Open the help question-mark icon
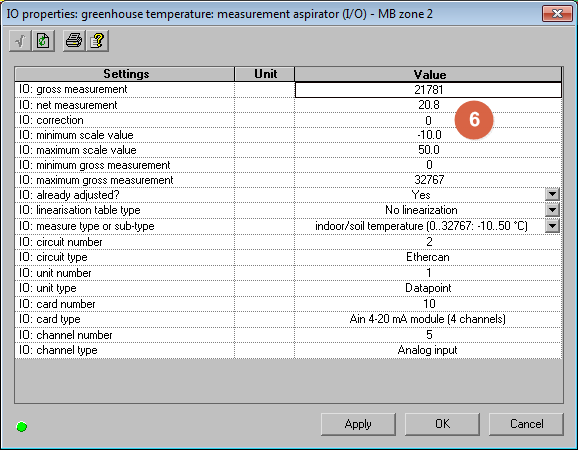The image size is (578, 450). 97,41
